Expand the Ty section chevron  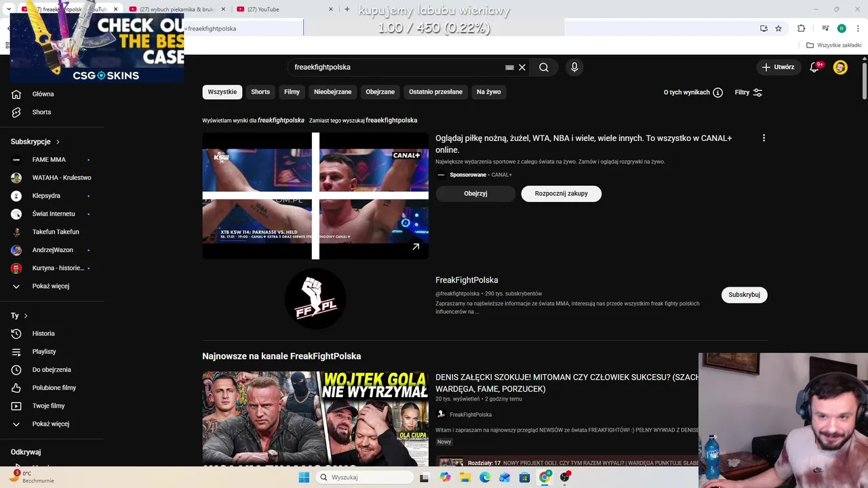[26, 316]
